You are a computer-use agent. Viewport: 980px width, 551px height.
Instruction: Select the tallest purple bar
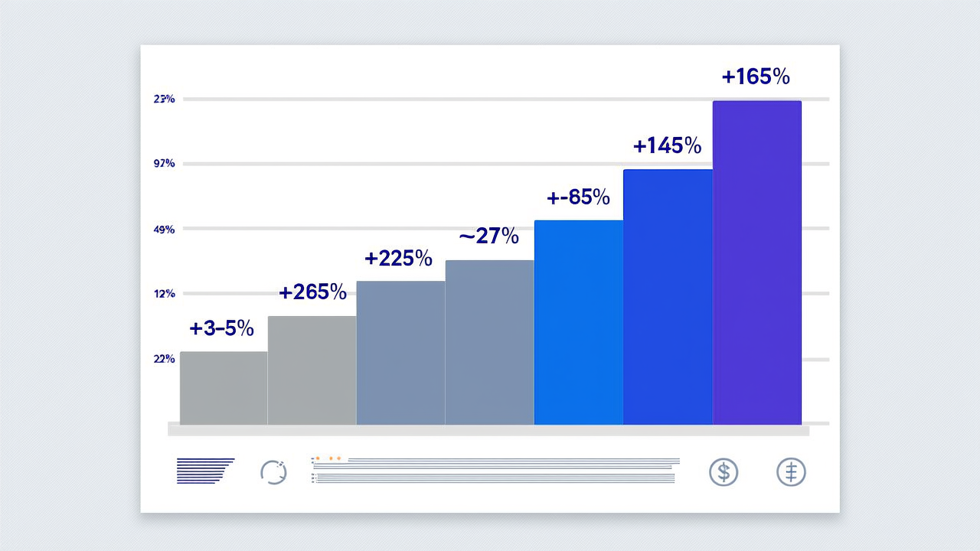(757, 262)
